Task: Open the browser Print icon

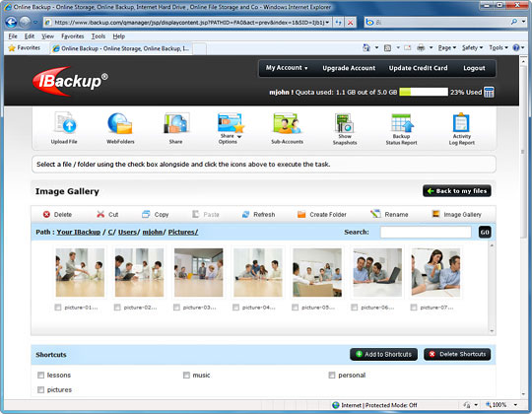Action: [x=421, y=48]
